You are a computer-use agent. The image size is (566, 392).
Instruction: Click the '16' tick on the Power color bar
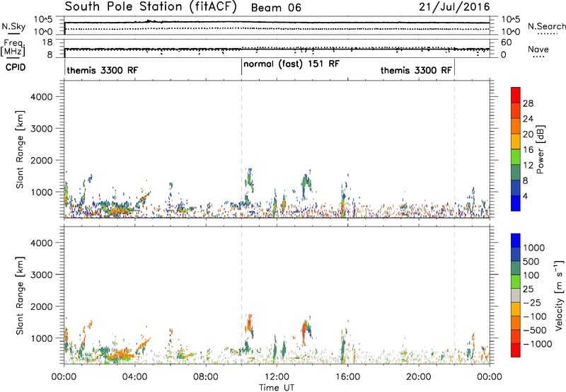[528, 150]
